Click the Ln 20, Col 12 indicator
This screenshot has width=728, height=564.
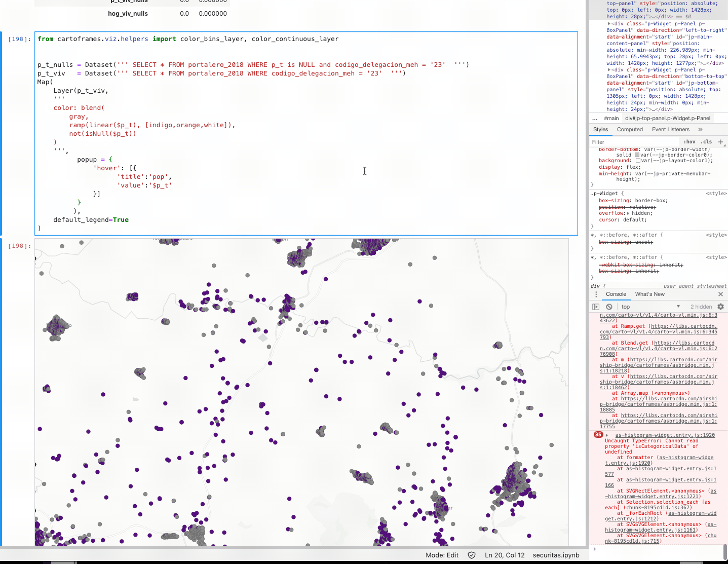505,555
